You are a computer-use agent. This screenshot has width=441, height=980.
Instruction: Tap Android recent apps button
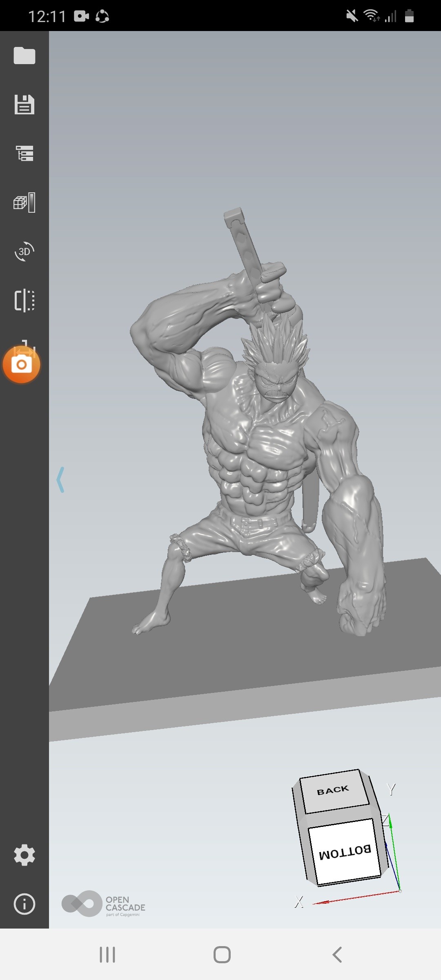107,955
